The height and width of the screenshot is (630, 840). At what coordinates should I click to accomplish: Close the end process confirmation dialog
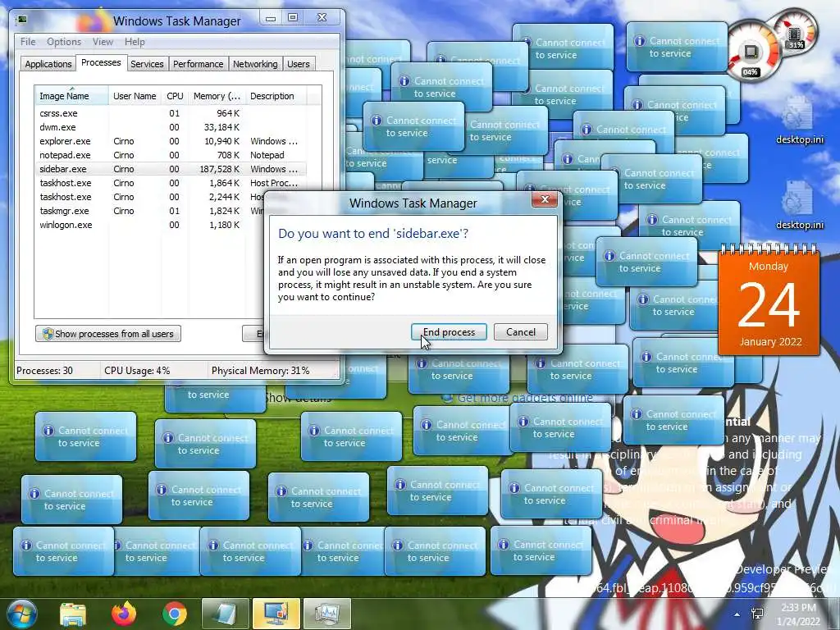[x=545, y=199]
